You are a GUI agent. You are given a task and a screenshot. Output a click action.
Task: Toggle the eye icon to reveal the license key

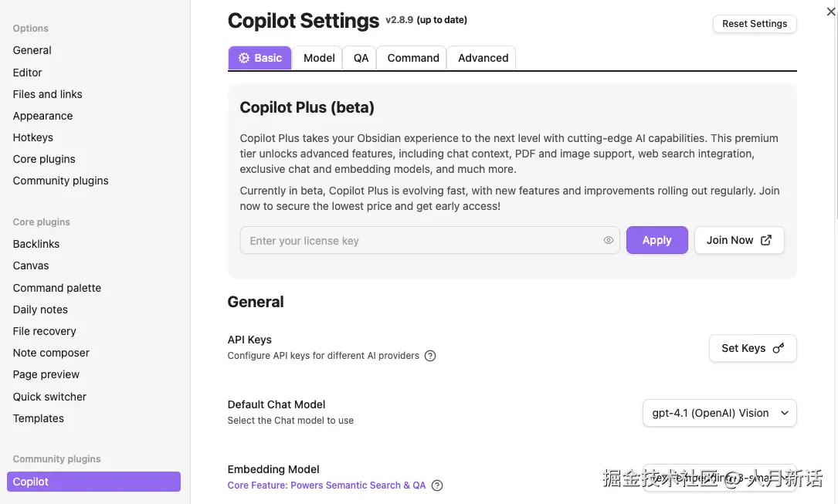(x=609, y=240)
